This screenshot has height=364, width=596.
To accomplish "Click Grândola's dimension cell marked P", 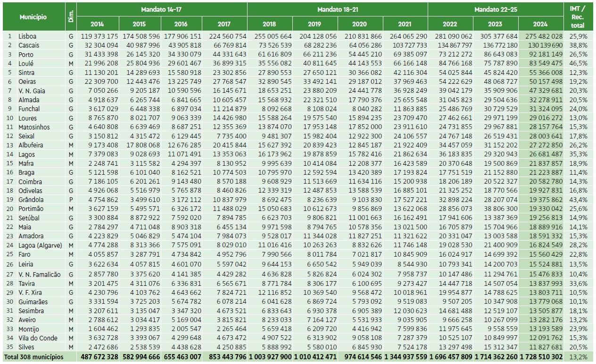I will [x=71, y=200].
